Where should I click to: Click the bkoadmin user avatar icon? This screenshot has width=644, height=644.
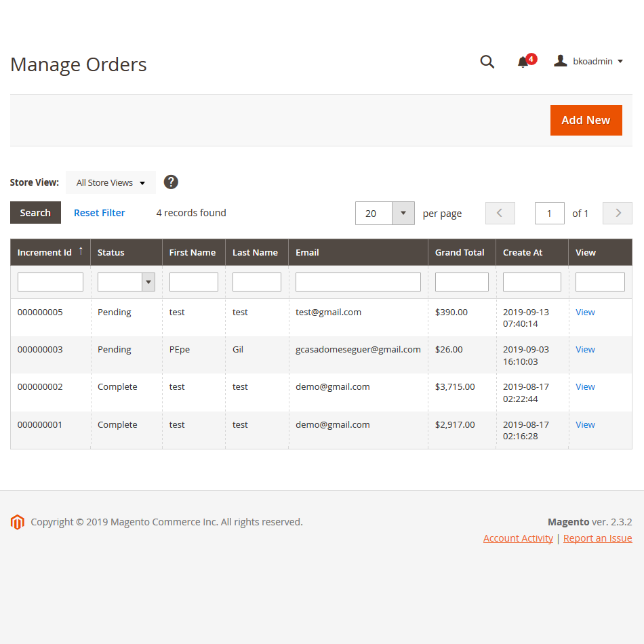coord(560,61)
